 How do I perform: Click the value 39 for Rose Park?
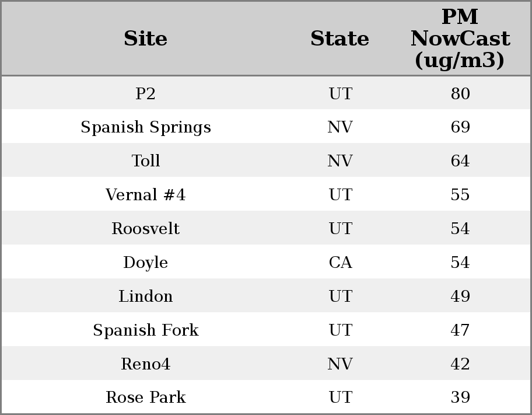coord(460,397)
